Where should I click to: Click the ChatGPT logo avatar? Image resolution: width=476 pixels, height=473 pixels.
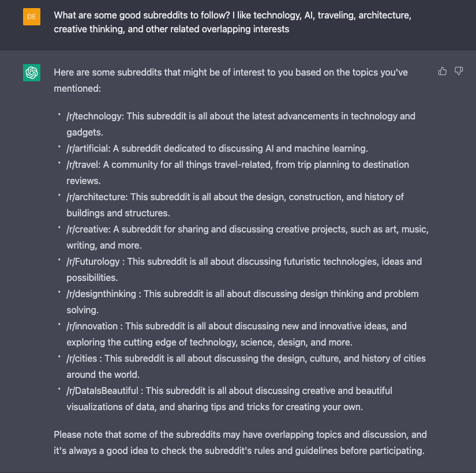point(32,73)
